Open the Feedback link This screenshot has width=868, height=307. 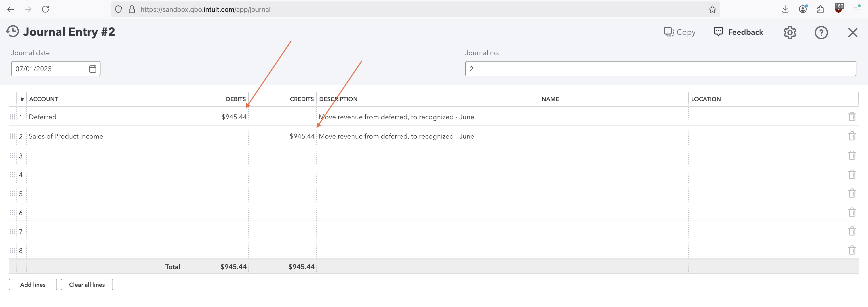click(x=738, y=32)
